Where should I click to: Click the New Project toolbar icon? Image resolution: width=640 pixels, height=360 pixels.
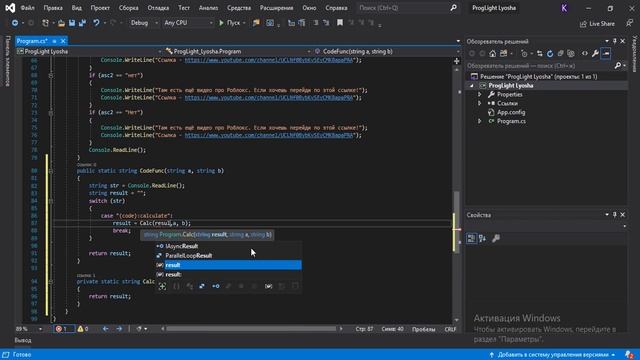pyautogui.click(x=45, y=23)
